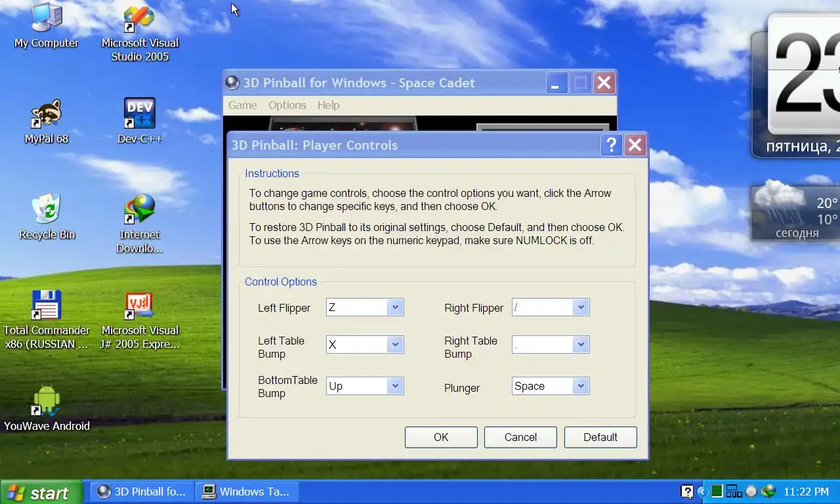Open the Left Table Bump key dropdown
This screenshot has height=504, width=840.
(x=394, y=345)
